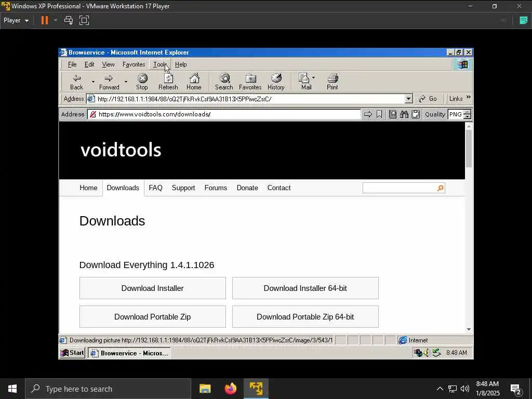This screenshot has height=399, width=532.
Task: Click the page vertical scrollbar thumb
Action: [469, 148]
